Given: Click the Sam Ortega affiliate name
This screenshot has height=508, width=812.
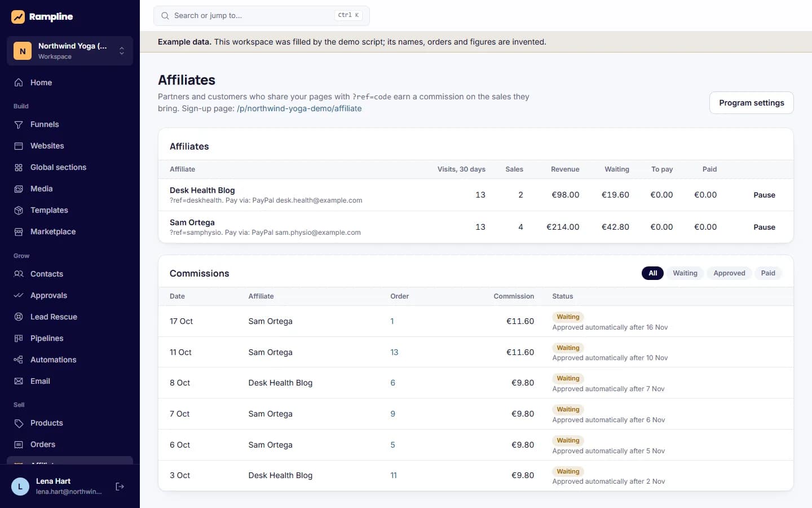Looking at the screenshot, I should (x=192, y=222).
